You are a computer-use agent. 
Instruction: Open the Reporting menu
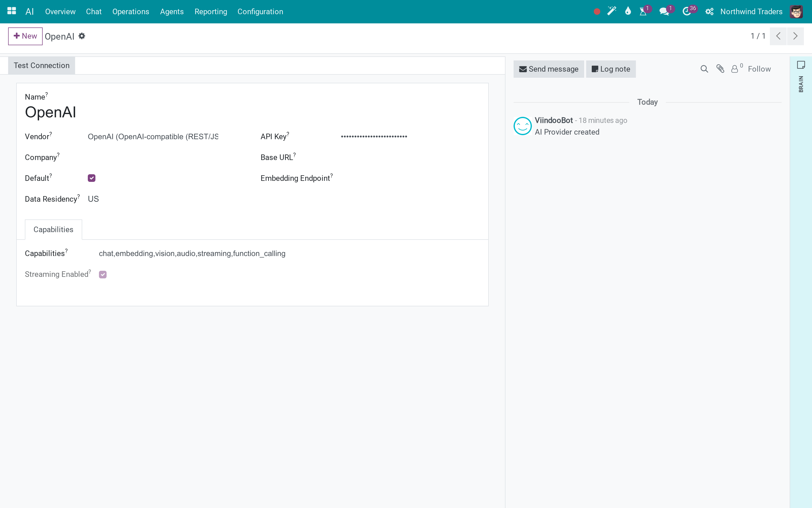pos(211,12)
